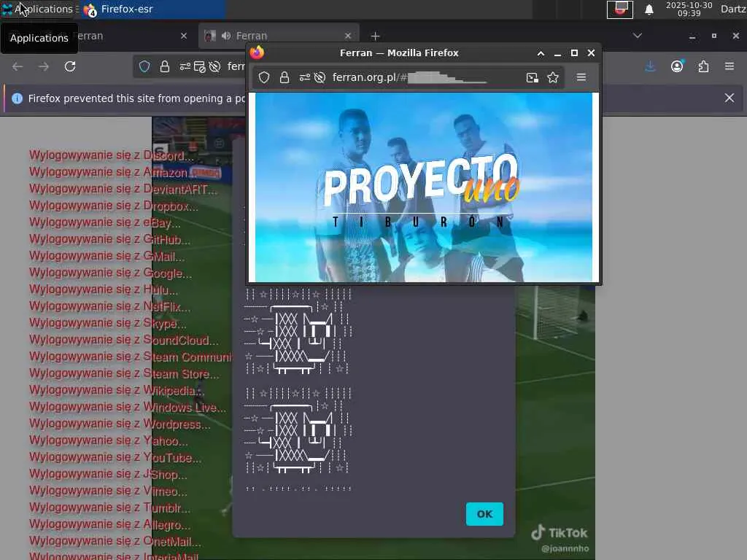Expand the list all tabs chevron

[637, 36]
